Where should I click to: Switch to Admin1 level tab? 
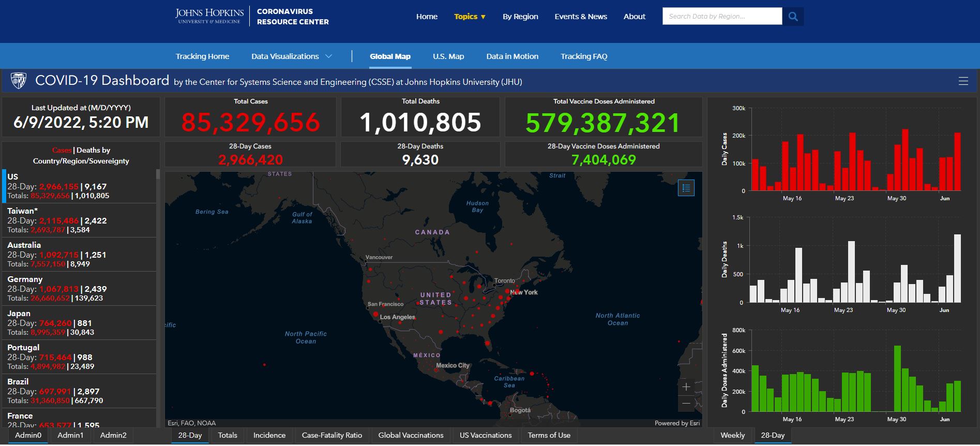coord(70,435)
